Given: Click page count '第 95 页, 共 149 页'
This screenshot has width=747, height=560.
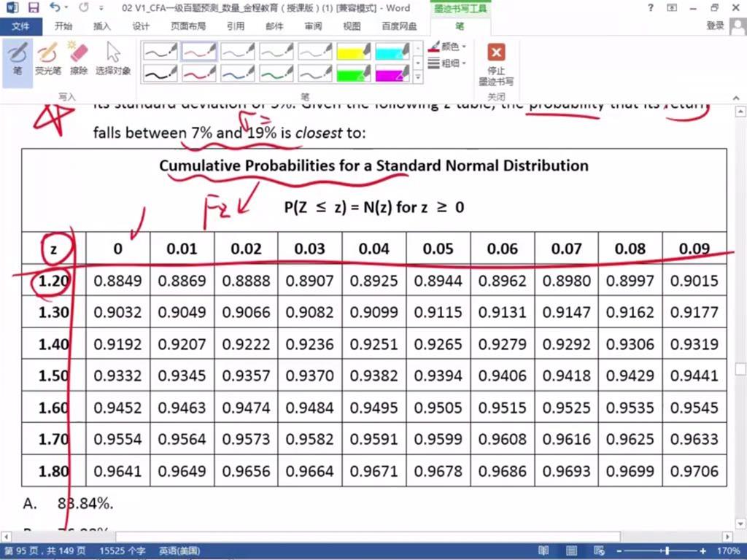Looking at the screenshot, I should (45, 551).
